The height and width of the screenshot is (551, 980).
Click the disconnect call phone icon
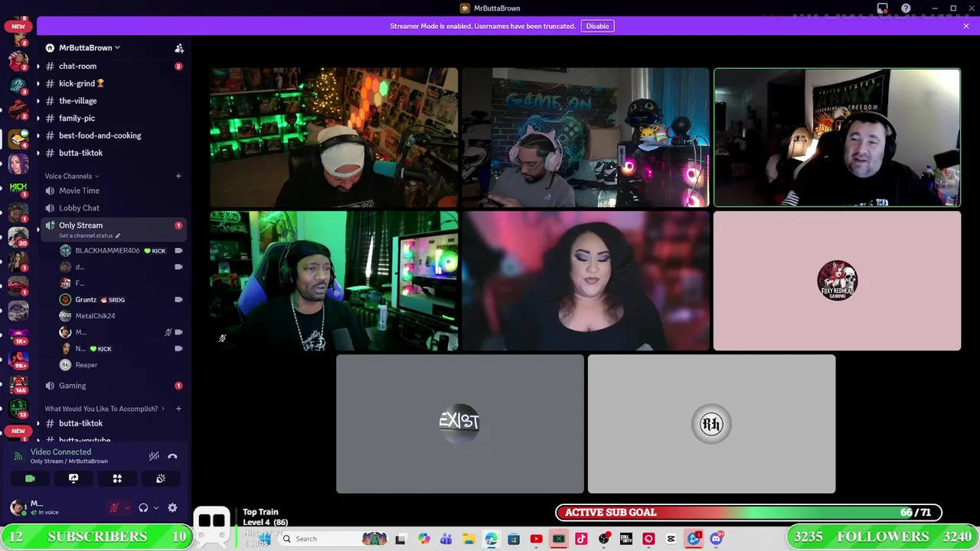coord(172,456)
